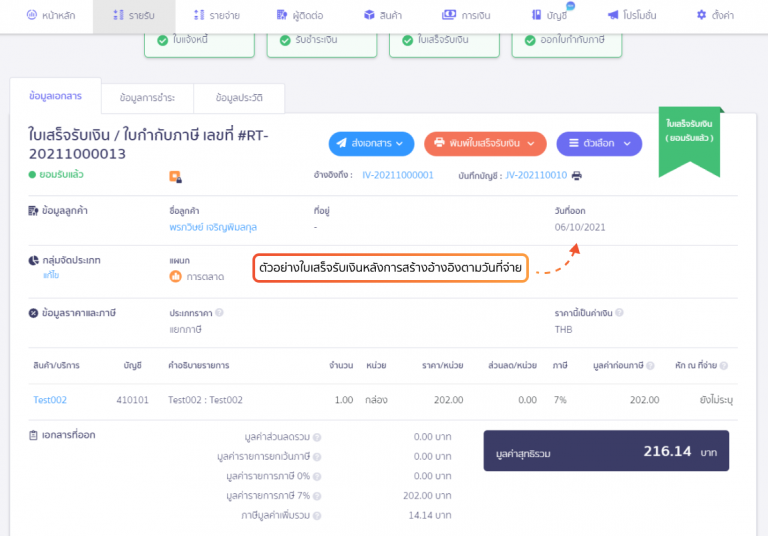
Task: Expand the พิมพ์ใบเสร็จรับเงิน print dropdown
Action: [x=485, y=144]
